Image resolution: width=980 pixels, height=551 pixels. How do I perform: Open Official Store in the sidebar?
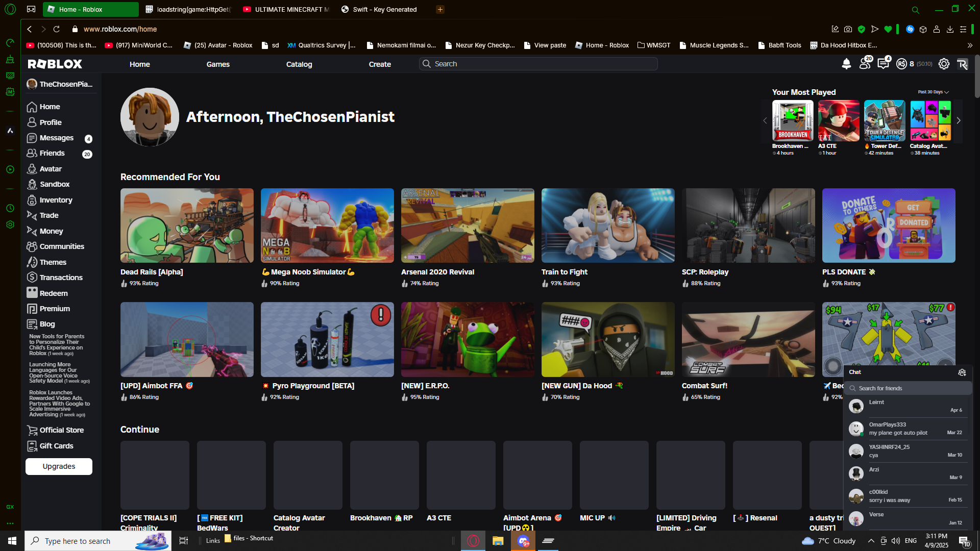click(x=61, y=430)
